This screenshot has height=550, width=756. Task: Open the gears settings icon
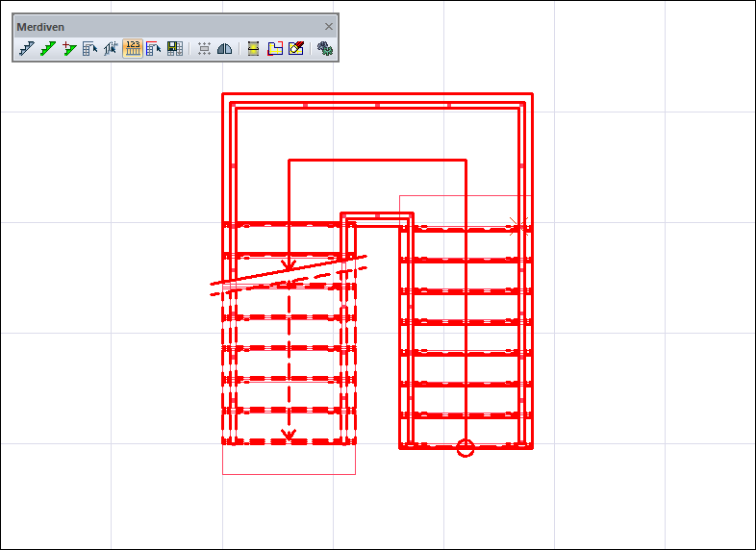(325, 49)
